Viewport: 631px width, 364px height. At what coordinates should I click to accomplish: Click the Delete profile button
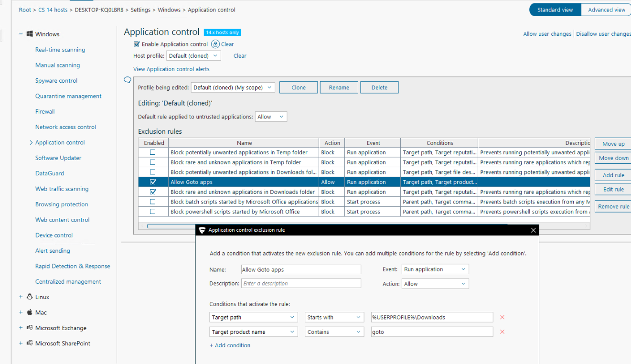click(x=379, y=87)
